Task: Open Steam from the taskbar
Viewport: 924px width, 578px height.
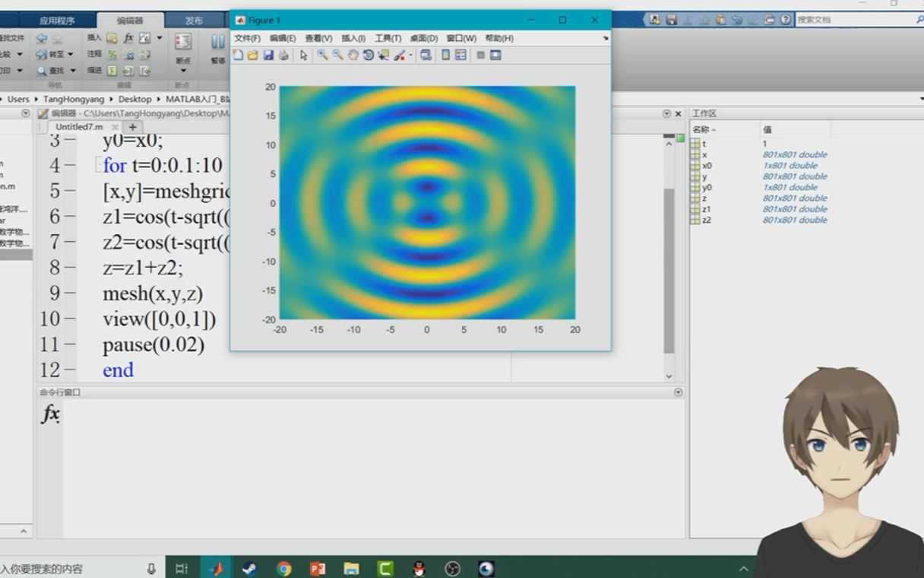Action: 249,568
